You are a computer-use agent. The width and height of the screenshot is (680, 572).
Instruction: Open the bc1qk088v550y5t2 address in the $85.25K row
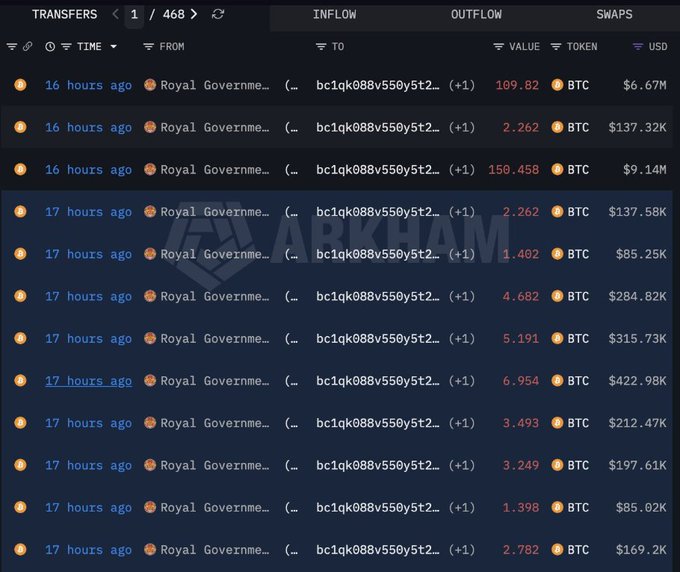(378, 254)
